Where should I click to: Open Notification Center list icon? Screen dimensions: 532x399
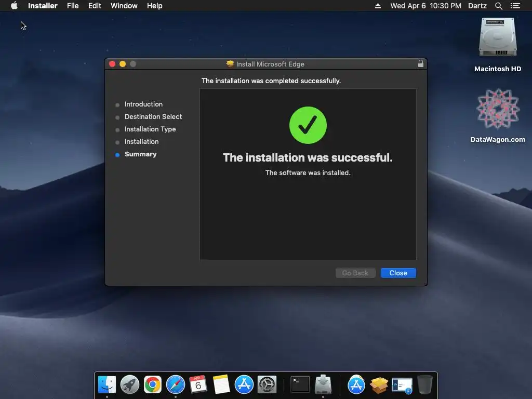[x=515, y=6]
